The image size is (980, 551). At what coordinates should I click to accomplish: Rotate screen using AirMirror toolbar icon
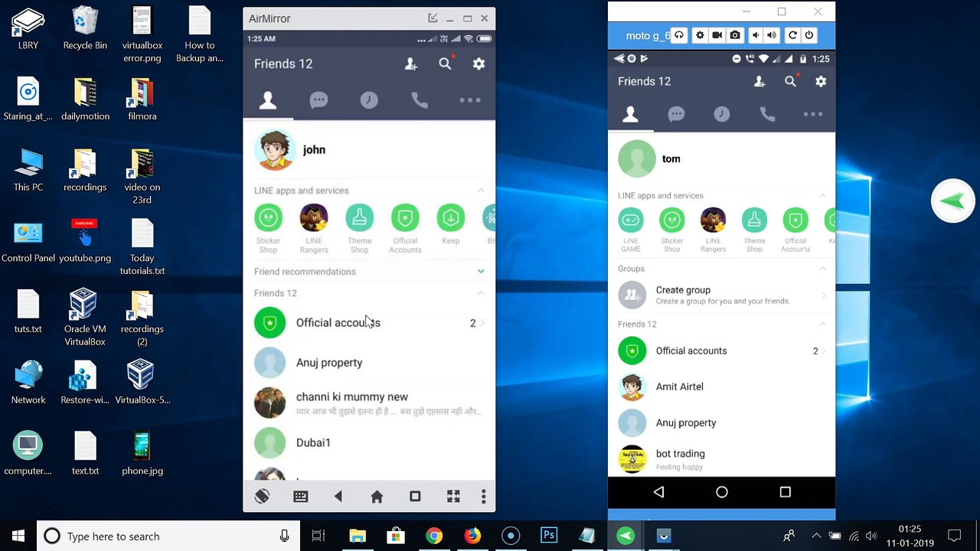coord(262,497)
